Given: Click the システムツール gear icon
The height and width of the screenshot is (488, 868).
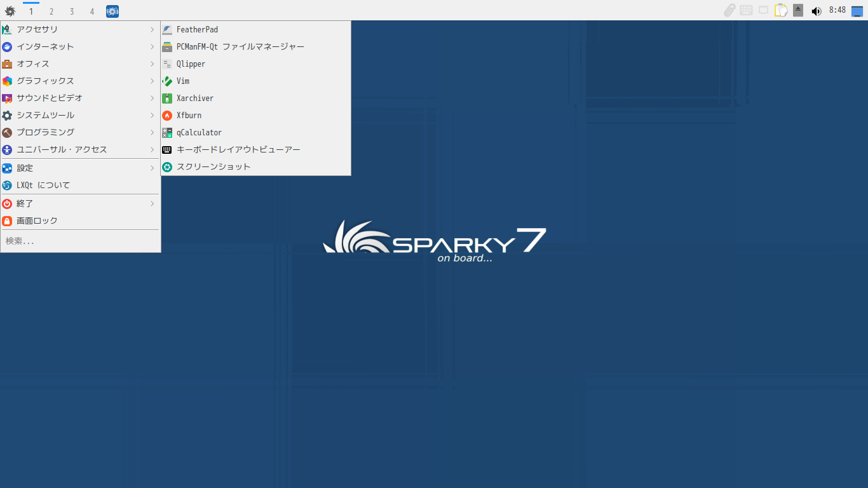Looking at the screenshot, I should click(x=7, y=116).
